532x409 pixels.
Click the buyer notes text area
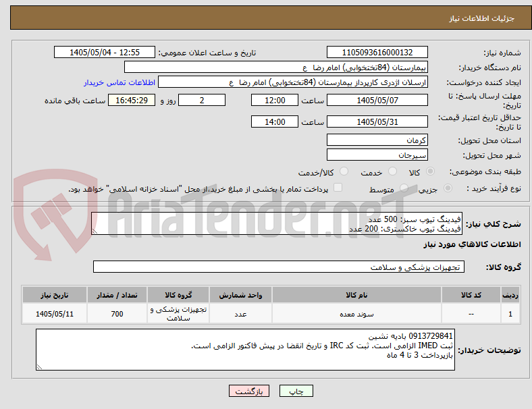tap(245, 350)
